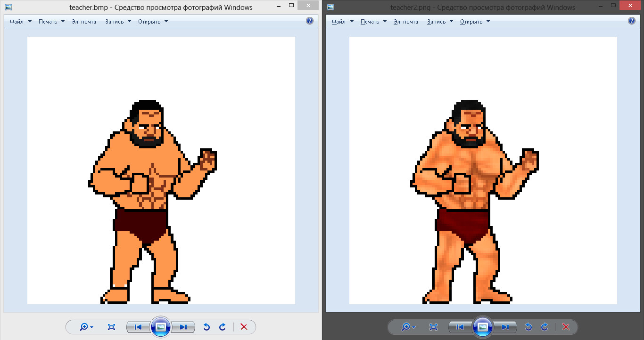This screenshot has height=340, width=644.
Task: Click teacher2.png window title bar icon
Action: [330, 7]
